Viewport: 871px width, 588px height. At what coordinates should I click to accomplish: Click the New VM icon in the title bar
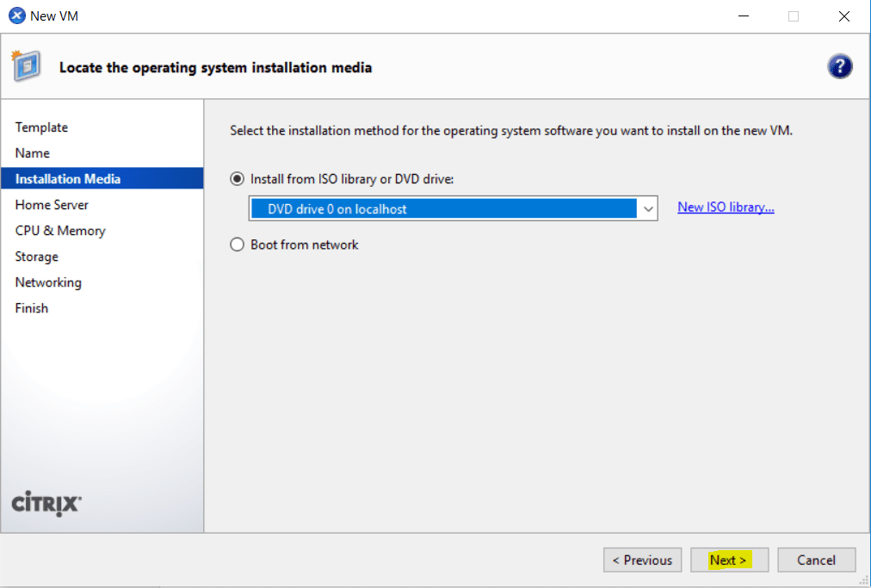[15, 15]
